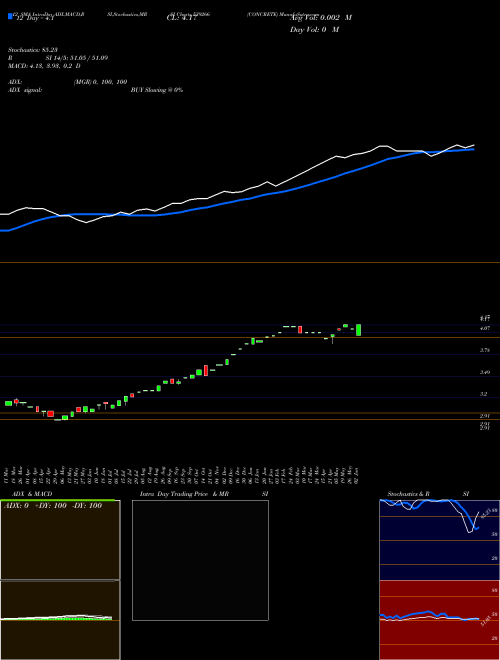Click the blue 12 Day SMA legend square
This screenshot has height=660, width=500.
click(x=10, y=17)
